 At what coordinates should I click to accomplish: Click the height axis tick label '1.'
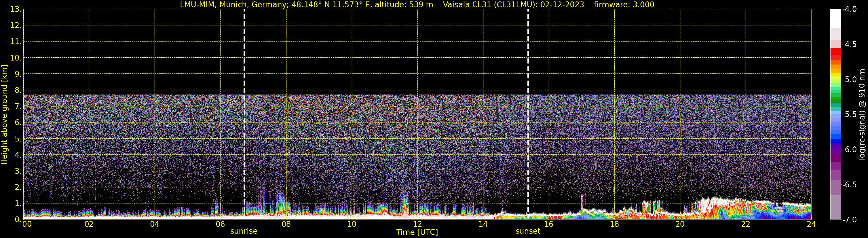tap(18, 204)
